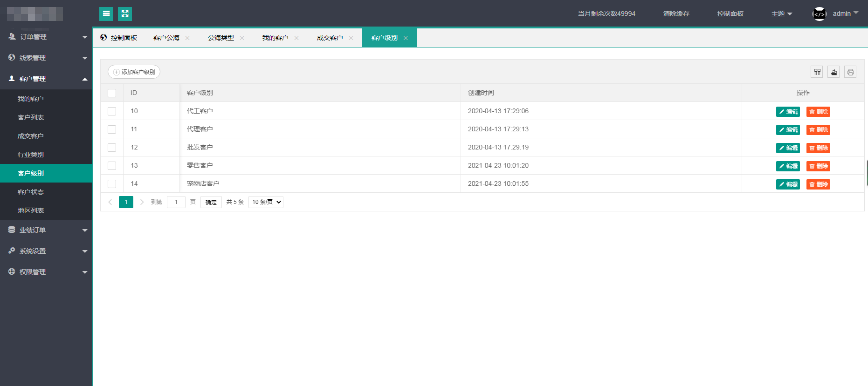This screenshot has height=386, width=868.
Task: Open 客户状态 in the sidebar
Action: coord(31,192)
